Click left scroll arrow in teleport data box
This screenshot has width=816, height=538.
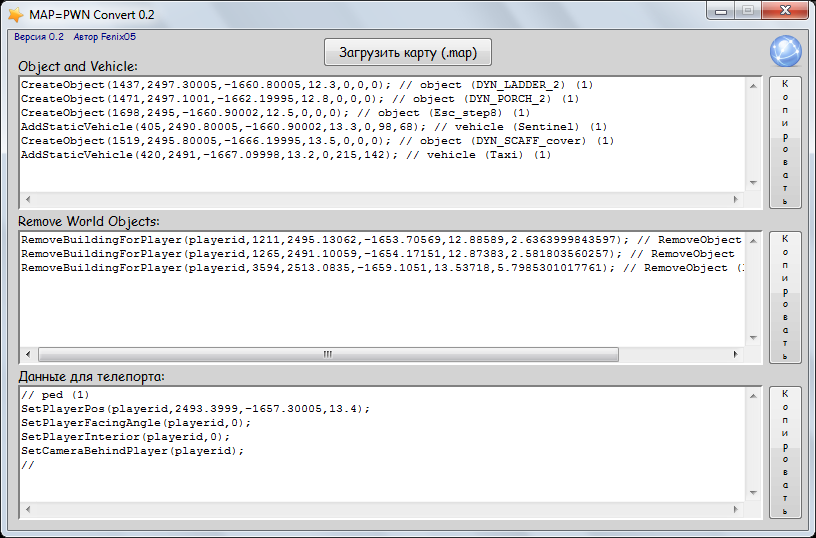27,509
